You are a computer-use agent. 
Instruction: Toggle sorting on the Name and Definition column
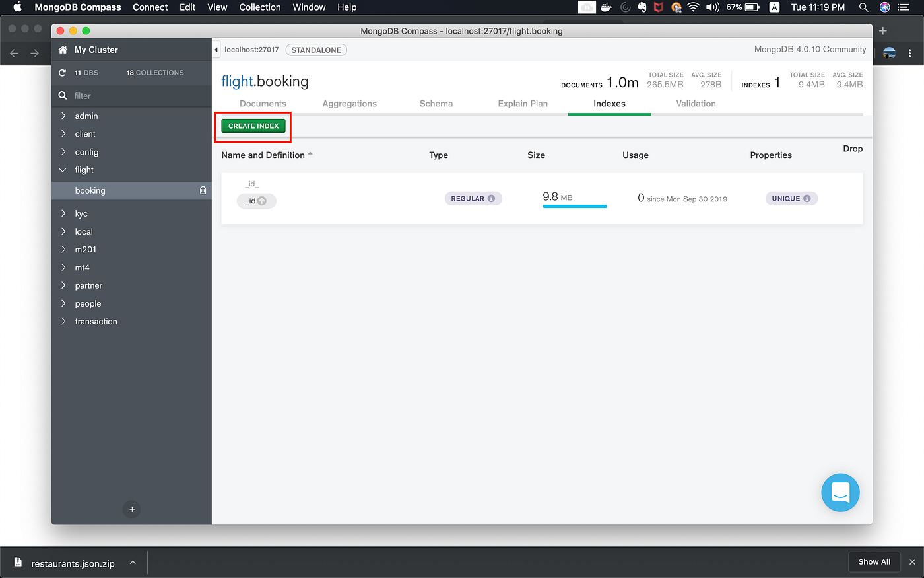[267, 155]
